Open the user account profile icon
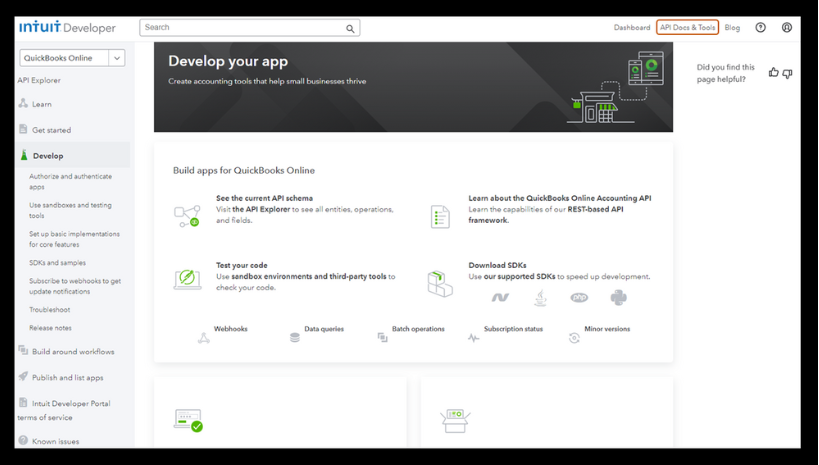Viewport: 819px width, 465px height. coord(787,27)
